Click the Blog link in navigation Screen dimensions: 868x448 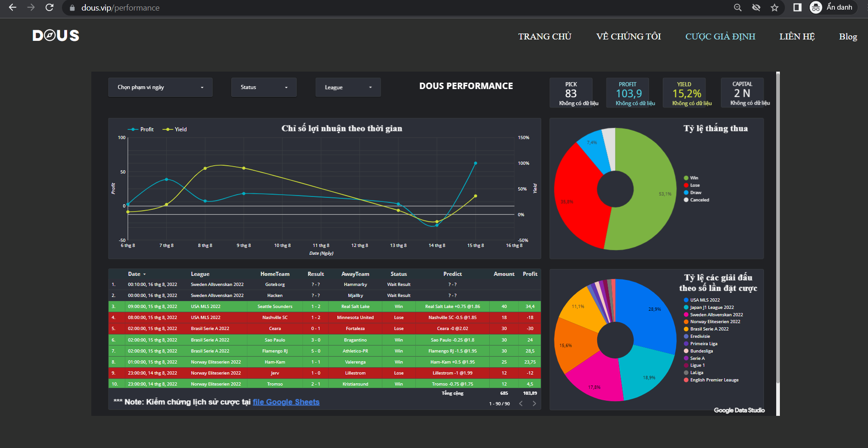point(848,37)
